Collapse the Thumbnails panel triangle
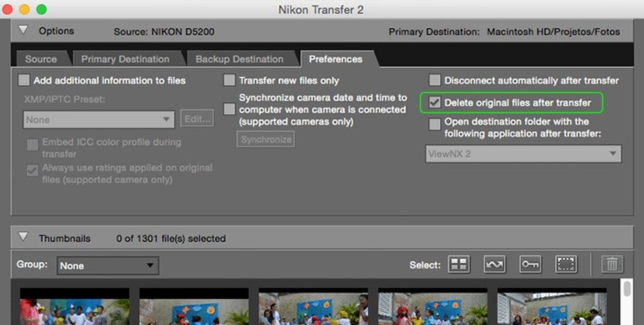This screenshot has width=644, height=325. [x=24, y=237]
